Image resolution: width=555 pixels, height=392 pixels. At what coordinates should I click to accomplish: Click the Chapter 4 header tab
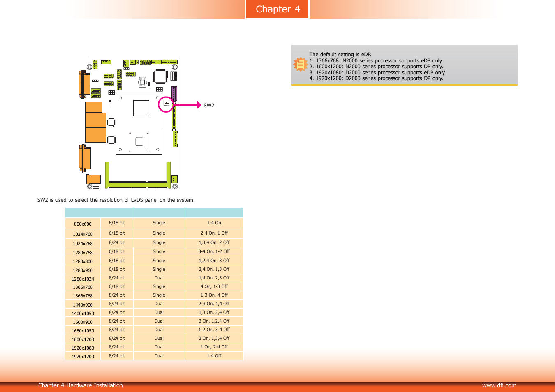point(277,9)
